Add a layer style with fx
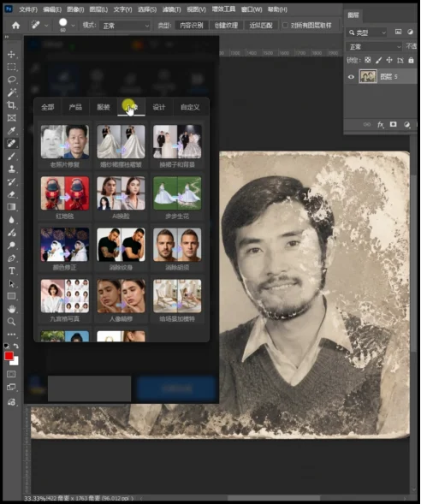The height and width of the screenshot is (504, 421). click(x=381, y=124)
